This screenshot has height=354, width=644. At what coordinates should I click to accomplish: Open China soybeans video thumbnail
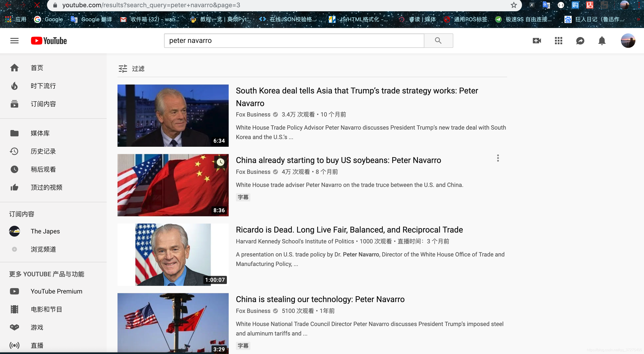[x=173, y=185]
